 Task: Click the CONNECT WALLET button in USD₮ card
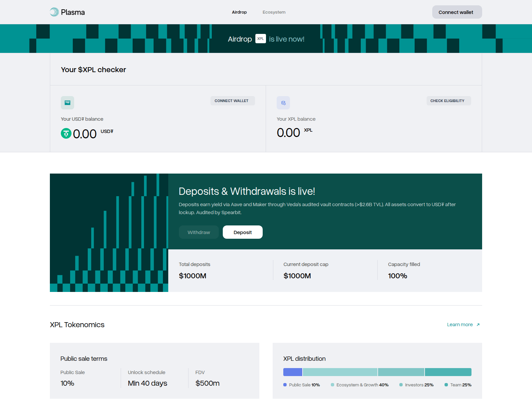[x=233, y=101]
